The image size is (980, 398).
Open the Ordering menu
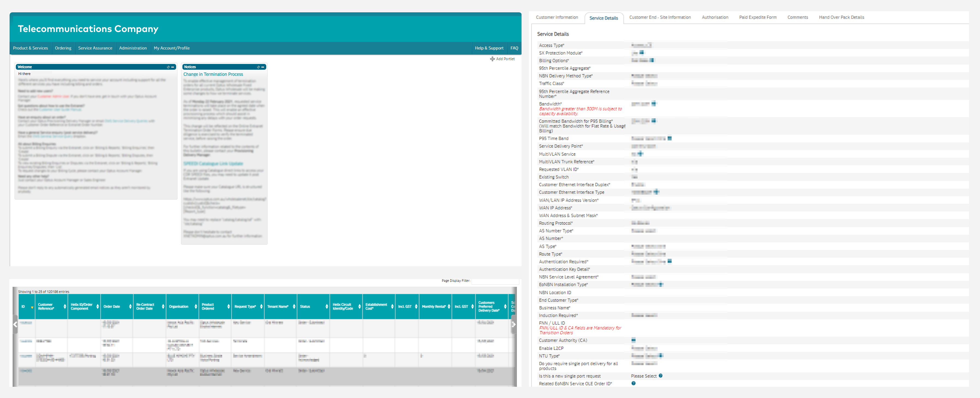tap(63, 48)
